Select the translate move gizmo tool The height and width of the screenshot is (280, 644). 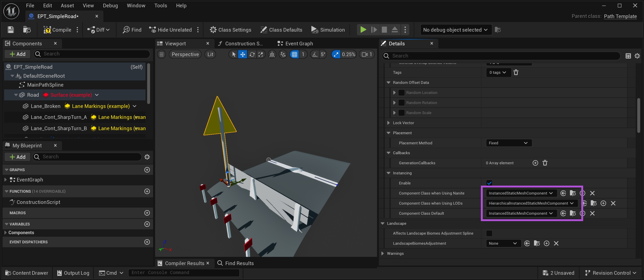pos(243,54)
